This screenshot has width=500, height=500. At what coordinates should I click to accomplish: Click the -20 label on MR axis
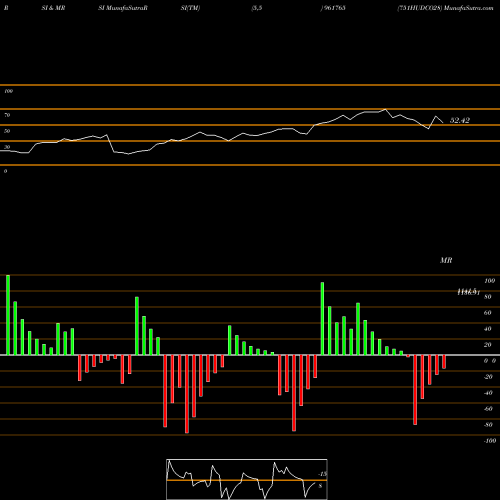[488, 377]
